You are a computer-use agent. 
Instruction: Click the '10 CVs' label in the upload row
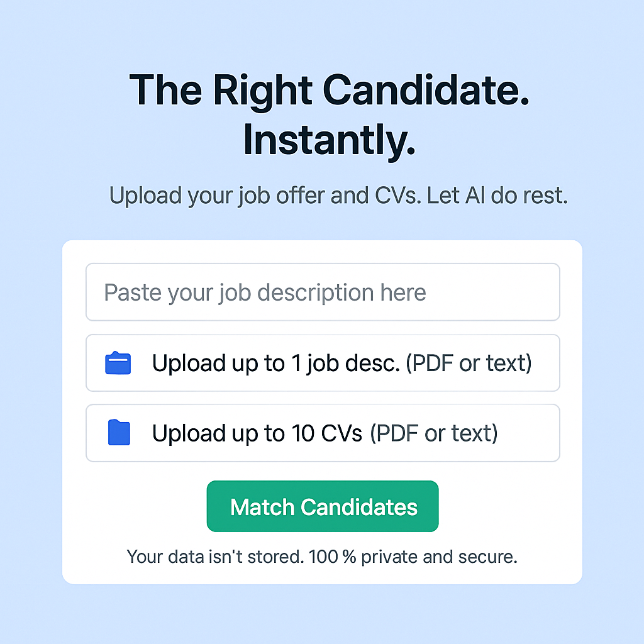coord(327,433)
